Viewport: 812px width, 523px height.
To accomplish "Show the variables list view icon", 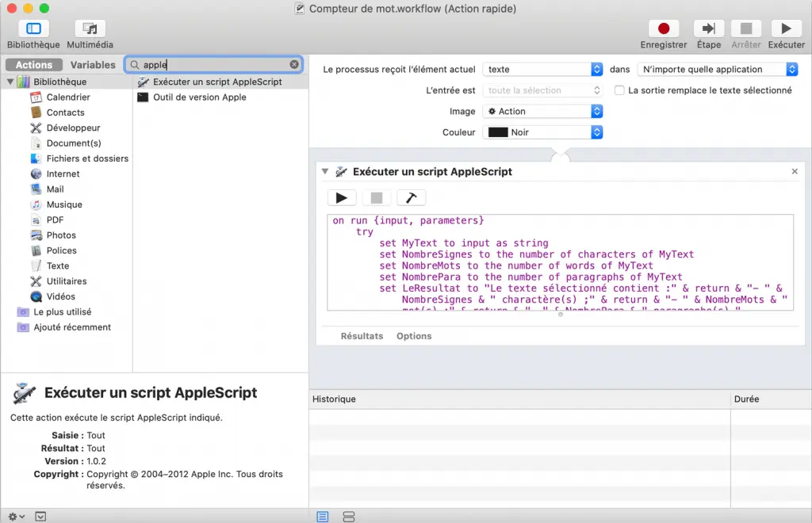I will click(x=349, y=517).
